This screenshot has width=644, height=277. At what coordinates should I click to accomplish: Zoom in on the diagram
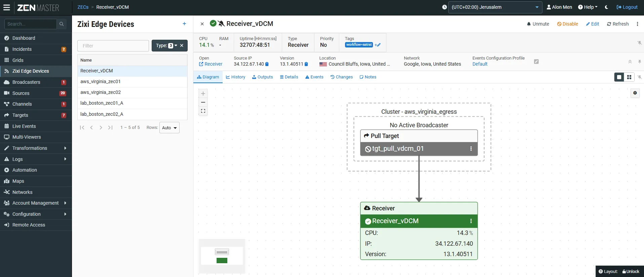pos(203,94)
